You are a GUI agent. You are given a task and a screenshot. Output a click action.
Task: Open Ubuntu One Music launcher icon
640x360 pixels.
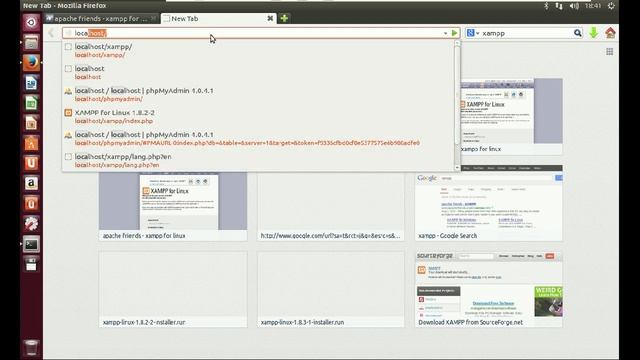tap(31, 203)
